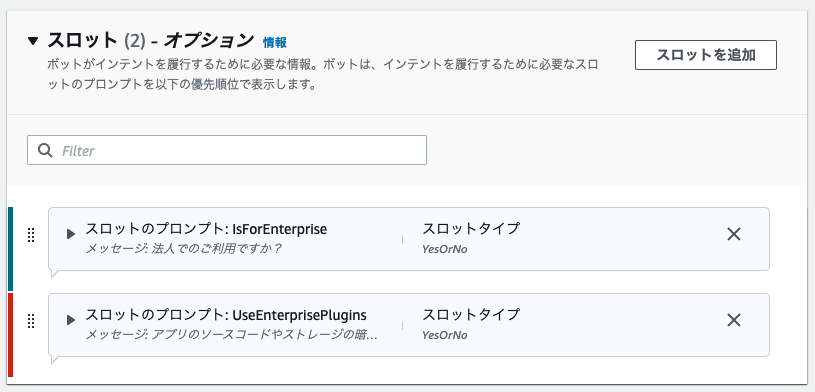Click the magnifier search icon
This screenshot has width=815, height=392.
pos(46,150)
